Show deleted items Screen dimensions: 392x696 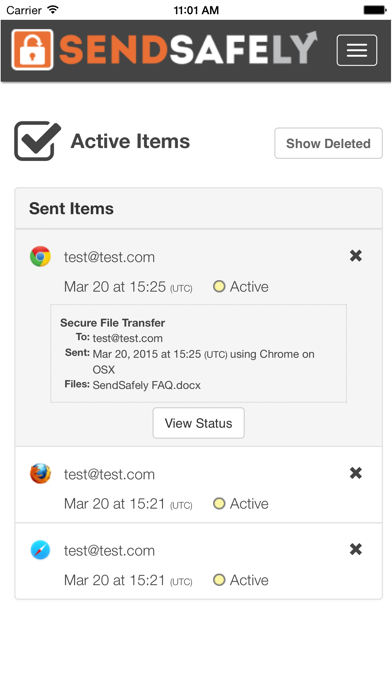click(x=328, y=143)
